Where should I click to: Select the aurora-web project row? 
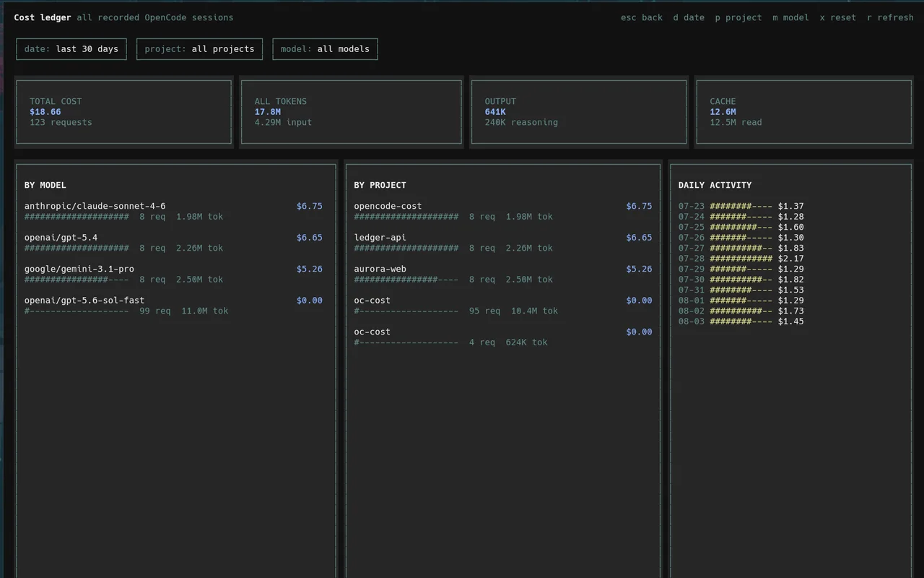coord(503,274)
